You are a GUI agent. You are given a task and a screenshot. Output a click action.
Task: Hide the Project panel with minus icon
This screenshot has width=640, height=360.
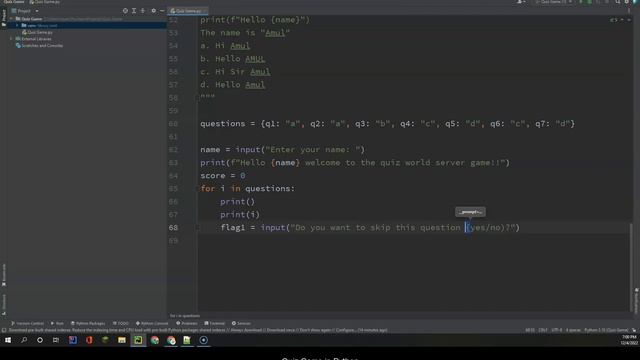pos(162,11)
